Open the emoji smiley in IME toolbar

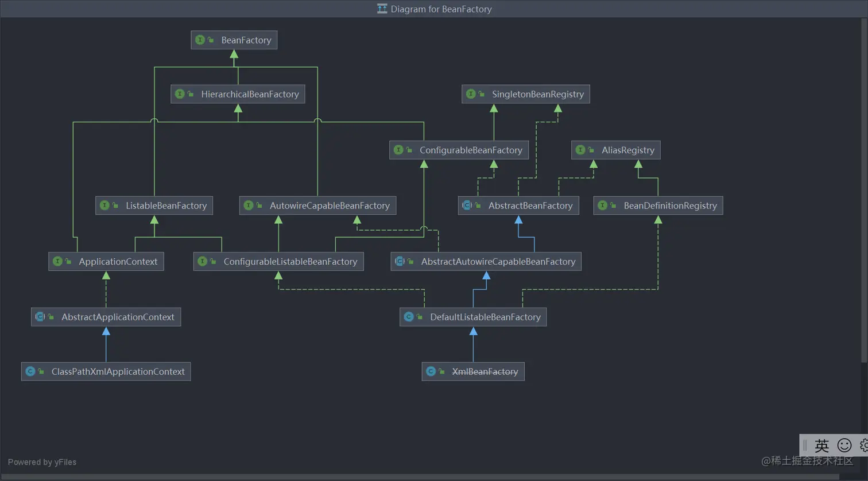click(844, 445)
